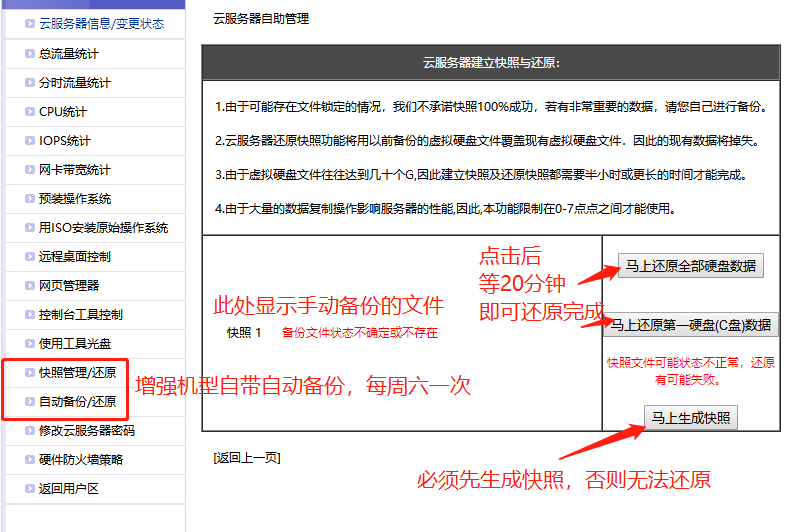
Task: Go to the CPU统计 page
Action: click(x=62, y=111)
